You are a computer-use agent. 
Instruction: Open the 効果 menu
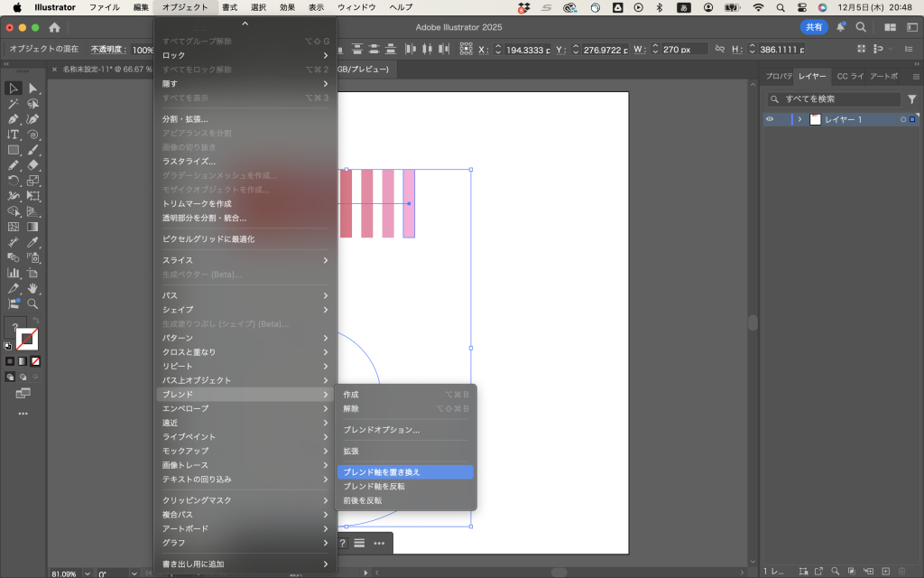287,7
